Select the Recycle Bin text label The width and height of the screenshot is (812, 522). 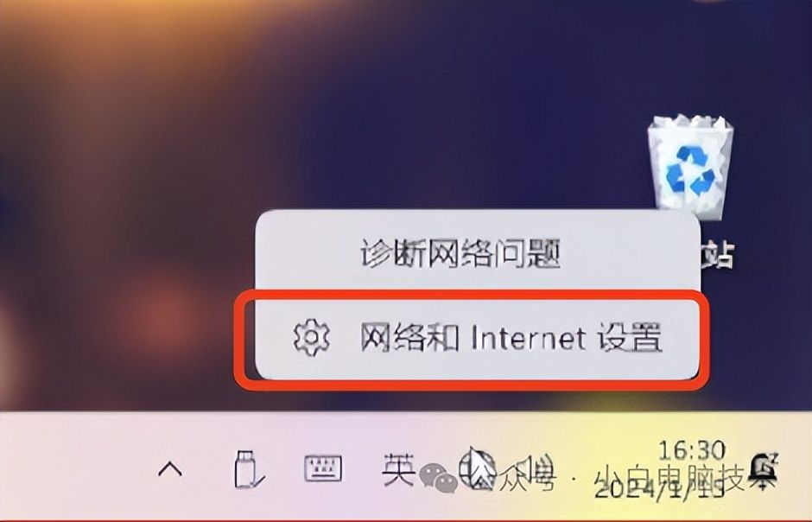click(x=718, y=255)
